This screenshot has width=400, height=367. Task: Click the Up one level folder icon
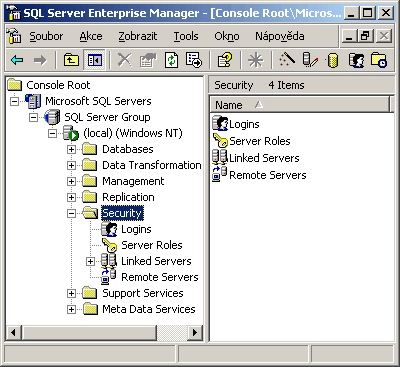click(71, 60)
